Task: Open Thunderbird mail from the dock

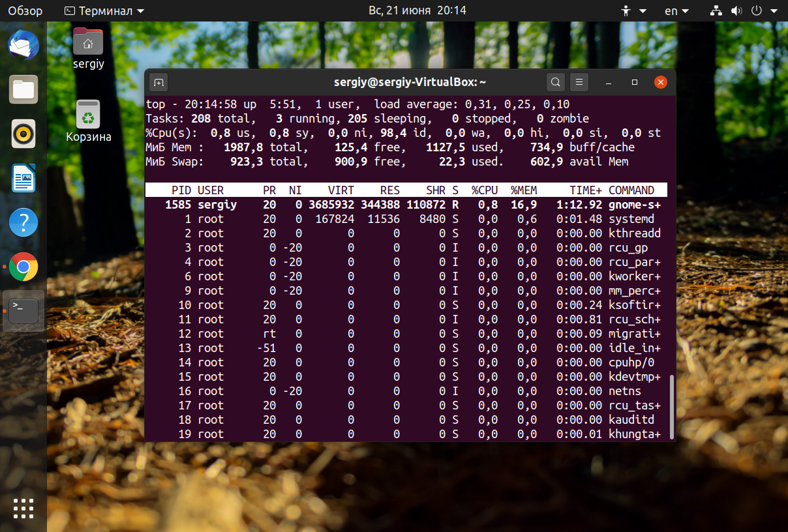Action: point(23,46)
